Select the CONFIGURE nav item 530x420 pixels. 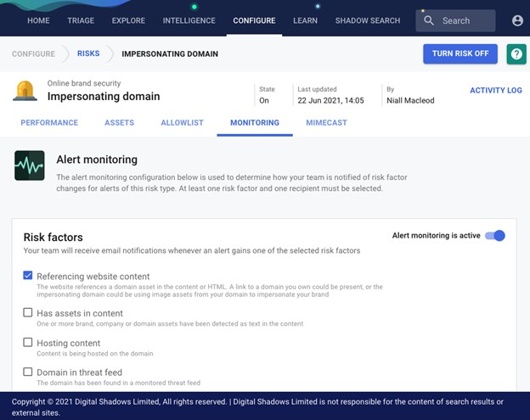click(x=254, y=20)
